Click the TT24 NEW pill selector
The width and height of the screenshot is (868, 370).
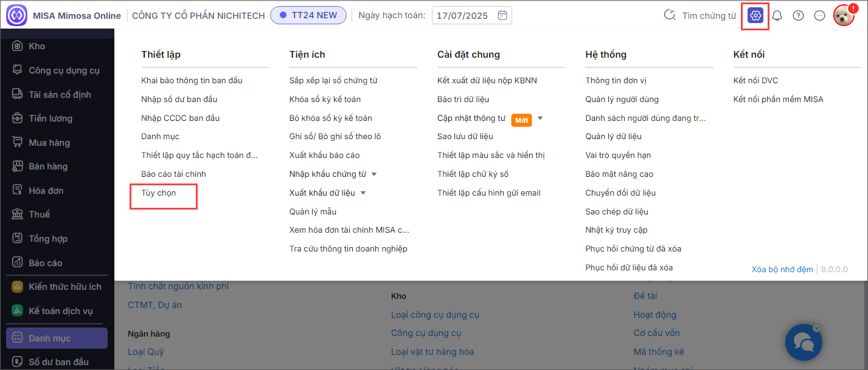coord(308,15)
